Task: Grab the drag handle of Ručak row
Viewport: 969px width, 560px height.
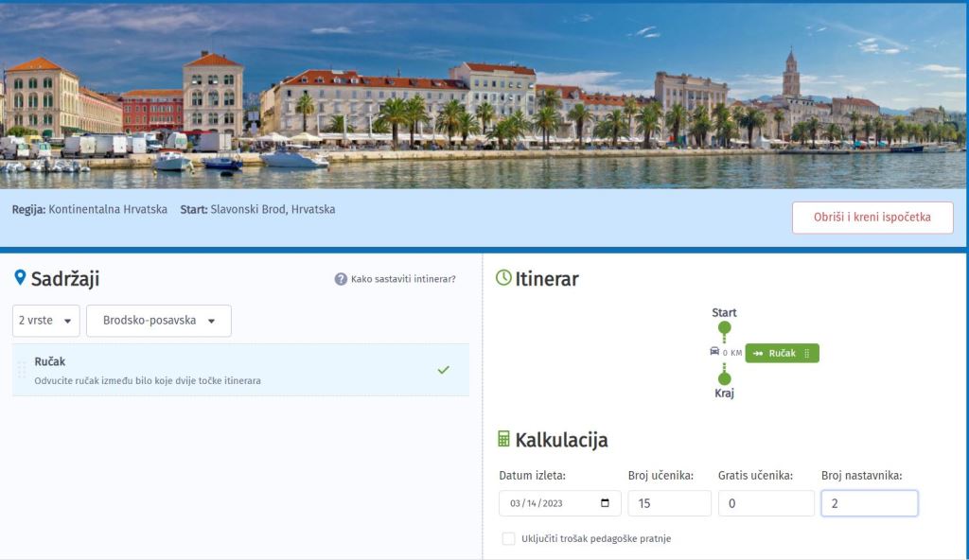Action: click(22, 370)
